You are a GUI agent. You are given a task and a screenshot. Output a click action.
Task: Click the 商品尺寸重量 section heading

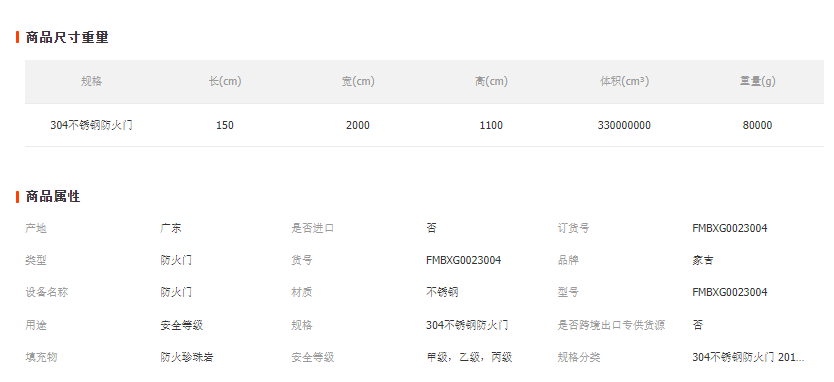click(67, 37)
